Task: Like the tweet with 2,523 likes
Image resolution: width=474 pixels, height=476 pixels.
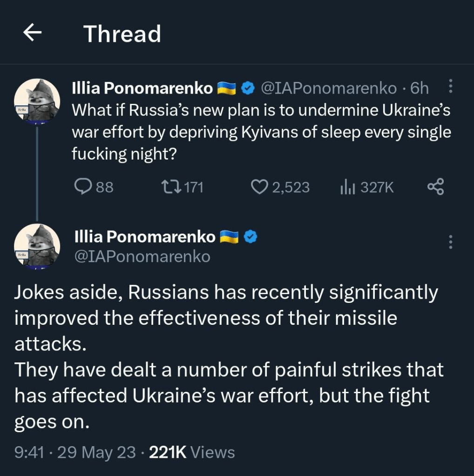Action: (x=280, y=187)
